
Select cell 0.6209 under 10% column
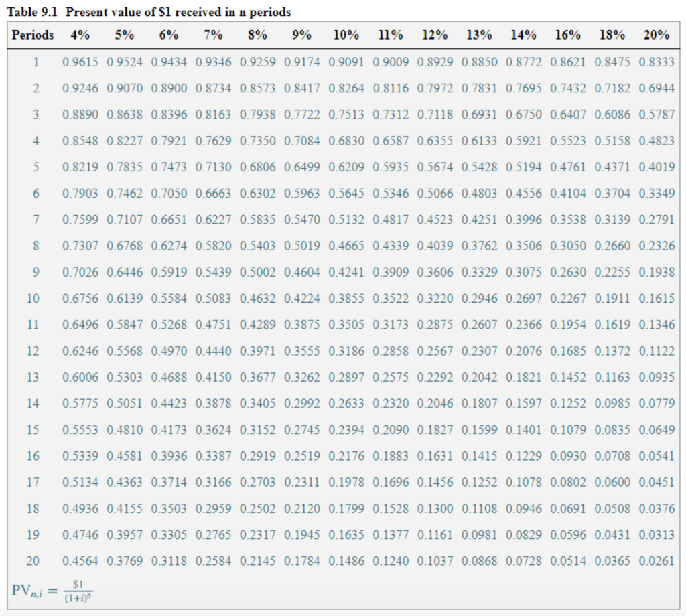tap(346, 166)
